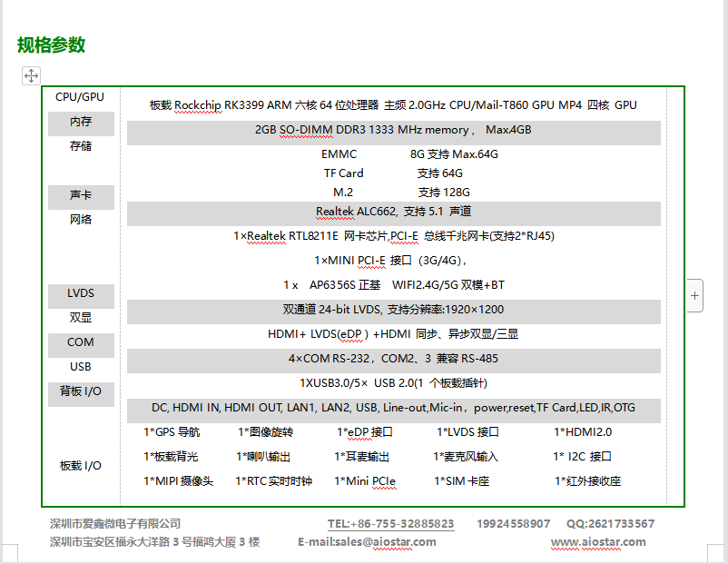The height and width of the screenshot is (564, 728).
Task: Click the COM row label cell
Action: [x=81, y=342]
